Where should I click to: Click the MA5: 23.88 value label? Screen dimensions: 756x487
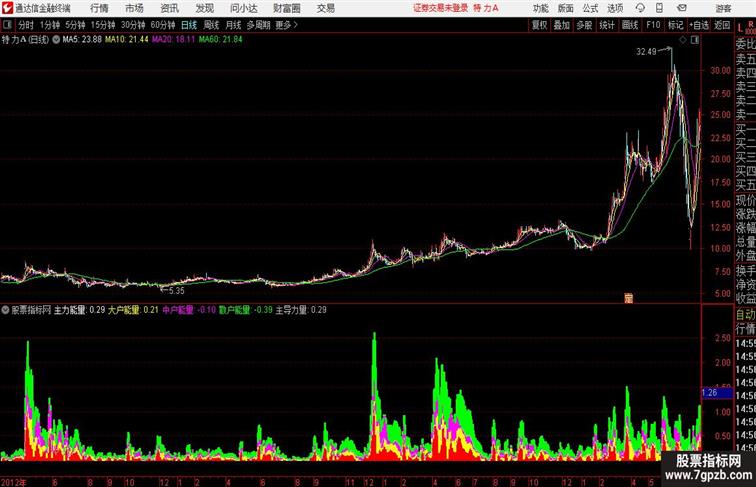click(x=82, y=40)
